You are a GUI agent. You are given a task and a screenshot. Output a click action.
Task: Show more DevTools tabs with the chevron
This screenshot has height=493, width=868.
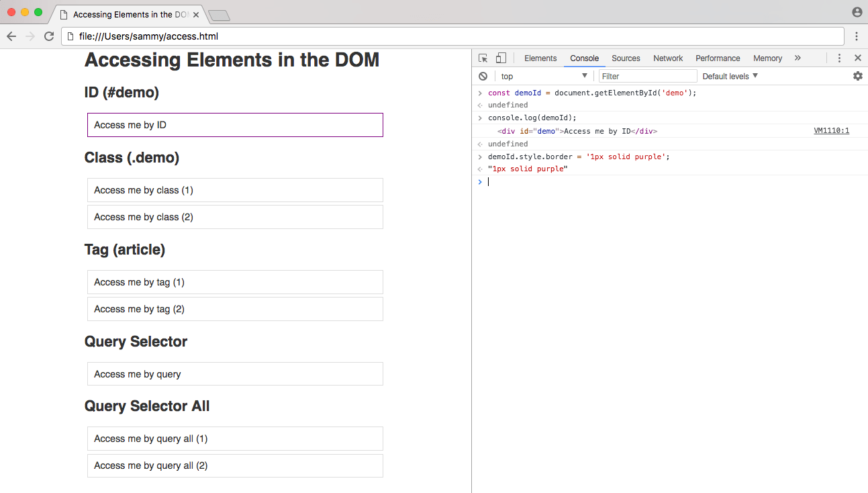pos(798,58)
